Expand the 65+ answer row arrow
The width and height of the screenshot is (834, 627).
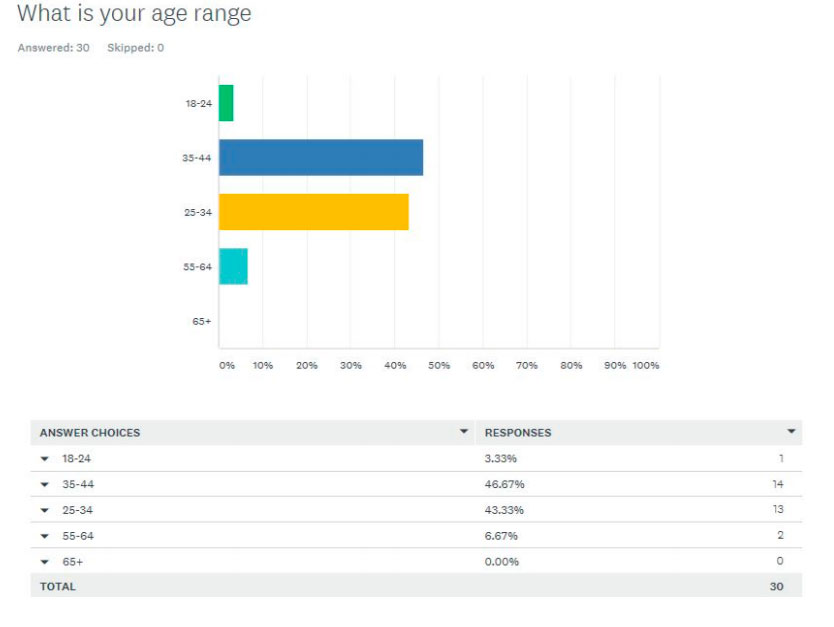coord(45,562)
